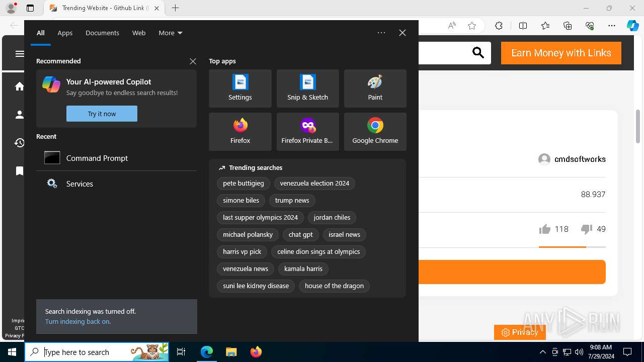
Task: Click the cmdsoftworks author link
Action: 572,159
